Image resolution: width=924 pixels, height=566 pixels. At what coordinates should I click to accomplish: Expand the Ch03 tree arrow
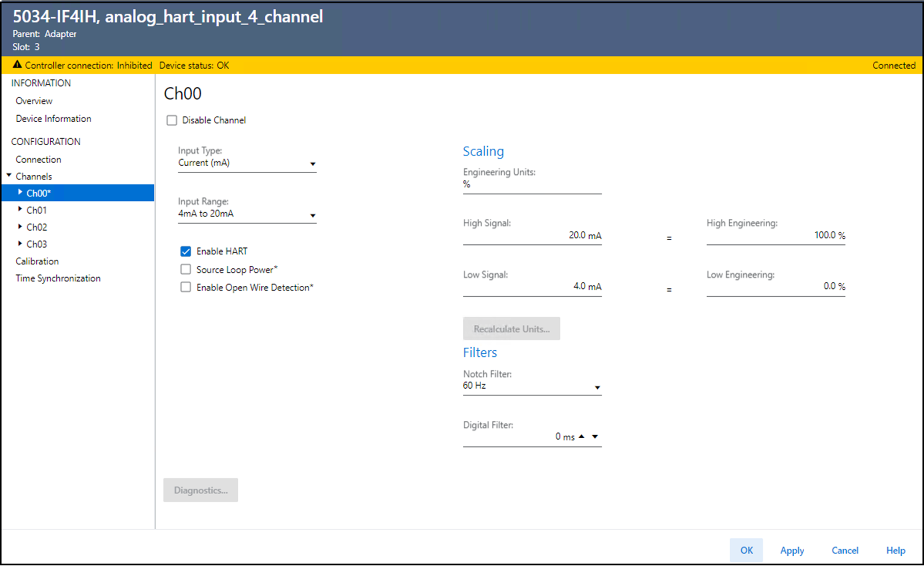(x=20, y=243)
